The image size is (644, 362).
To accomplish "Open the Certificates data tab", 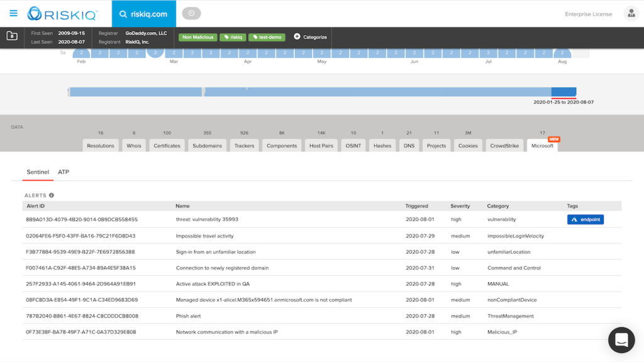I will click(167, 146).
